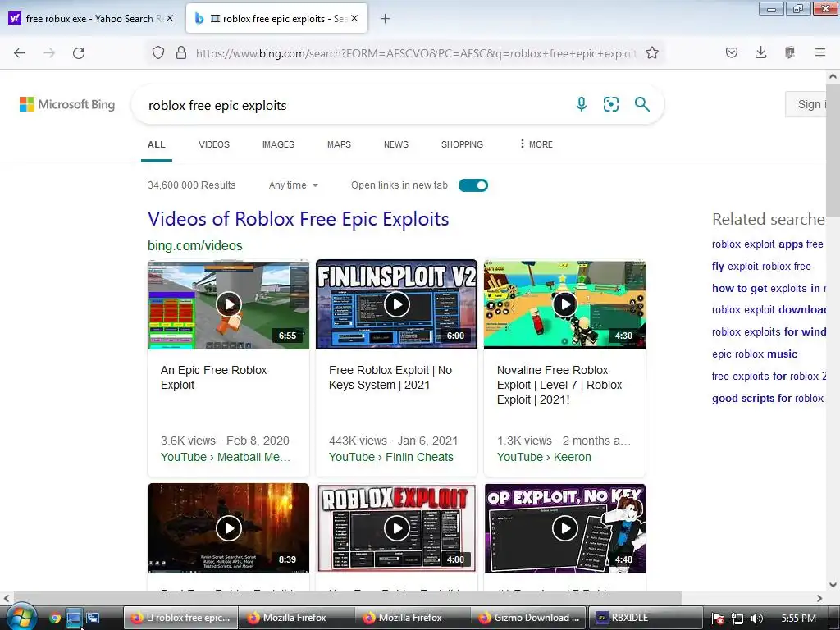Open the tracking protection shield icon
840x630 pixels.
pyautogui.click(x=158, y=53)
